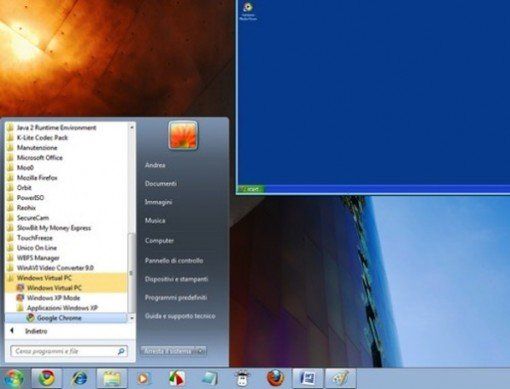Open the shutdown options arrow
Viewport: 510px width, 389px height.
pyautogui.click(x=201, y=351)
